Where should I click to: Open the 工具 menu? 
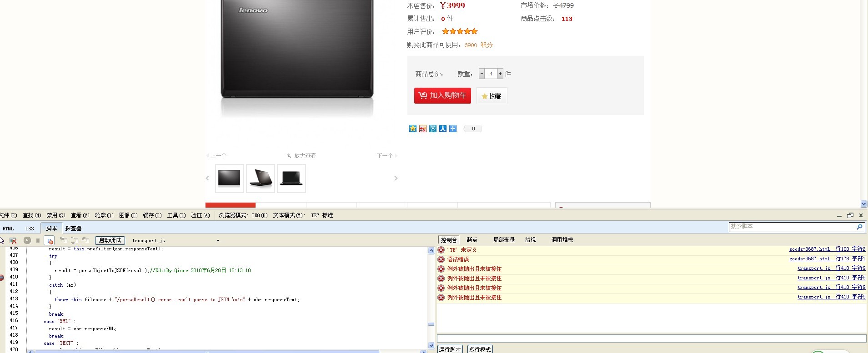176,215
